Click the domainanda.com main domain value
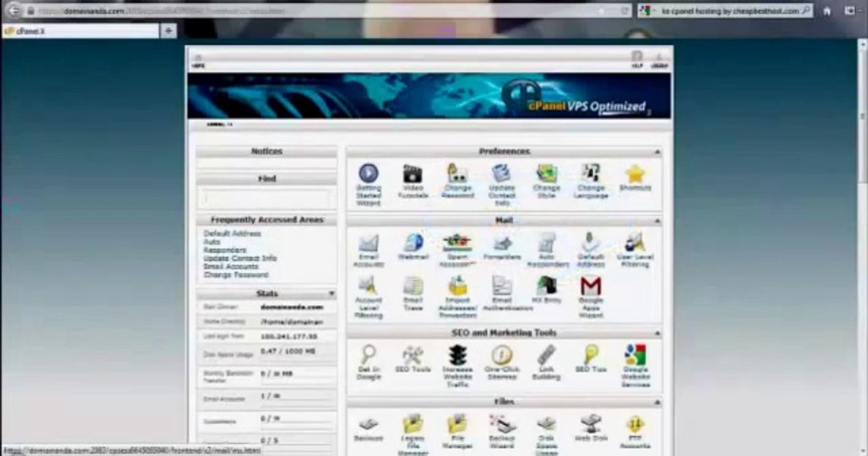This screenshot has width=868, height=456. pos(292,307)
